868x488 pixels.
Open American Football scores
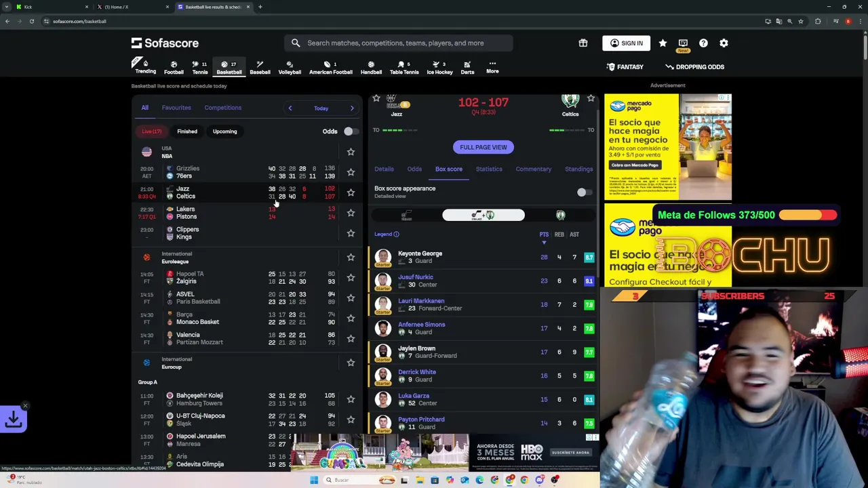[x=331, y=67]
